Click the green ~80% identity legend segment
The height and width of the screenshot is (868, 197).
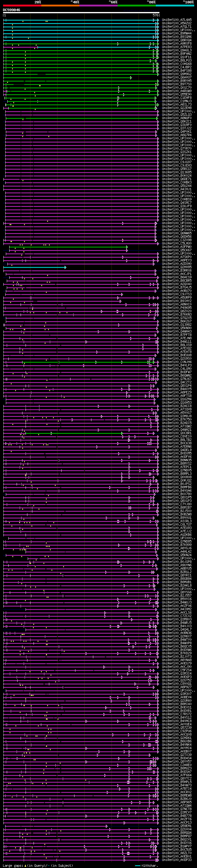(x=137, y=6)
